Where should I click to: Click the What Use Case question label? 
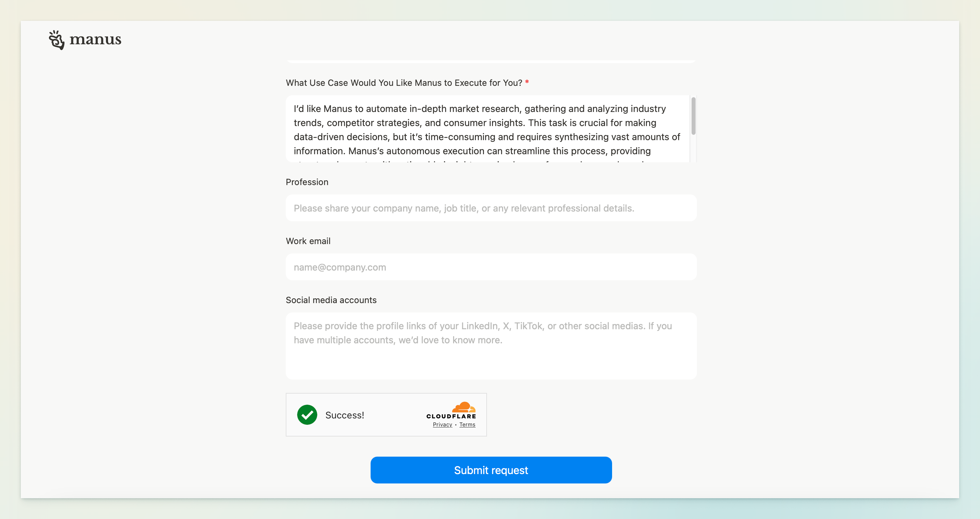[404, 83]
